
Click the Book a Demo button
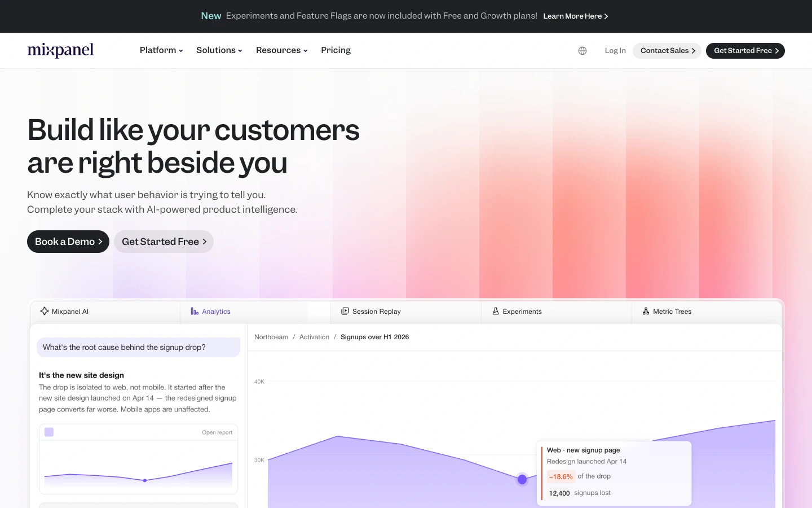tap(68, 242)
